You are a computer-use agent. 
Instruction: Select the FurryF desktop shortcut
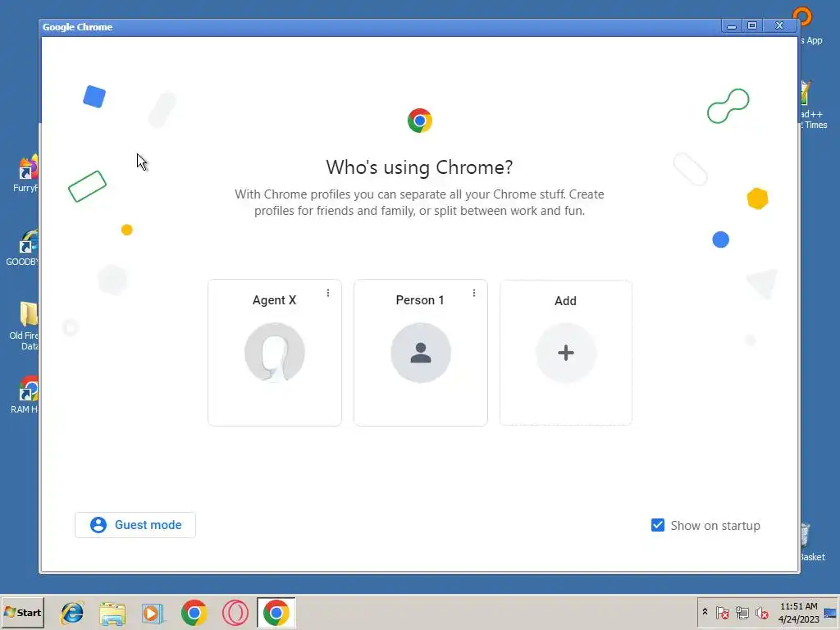click(x=25, y=173)
